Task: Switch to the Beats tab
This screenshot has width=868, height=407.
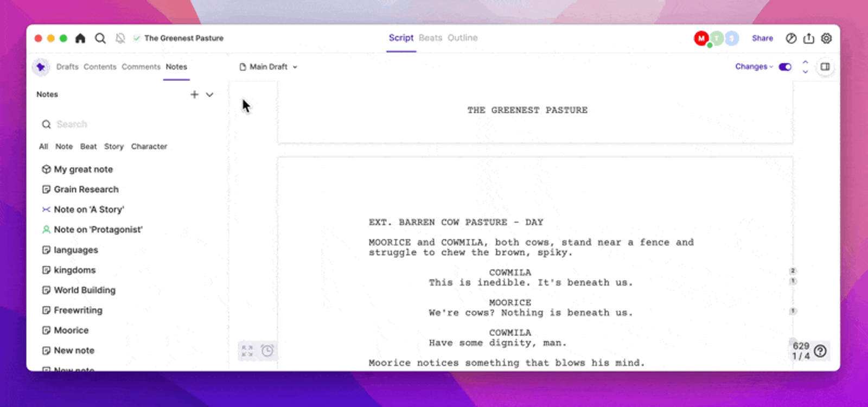Action: click(430, 38)
